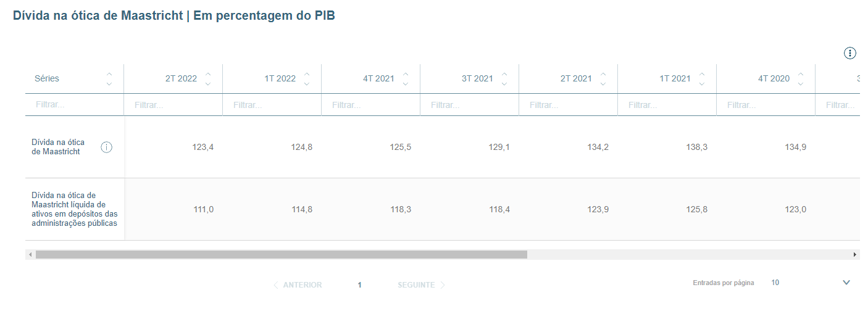Image resolution: width=868 pixels, height=311 pixels.
Task: Click the horizontal scrollbar left arrow
Action: (x=30, y=254)
